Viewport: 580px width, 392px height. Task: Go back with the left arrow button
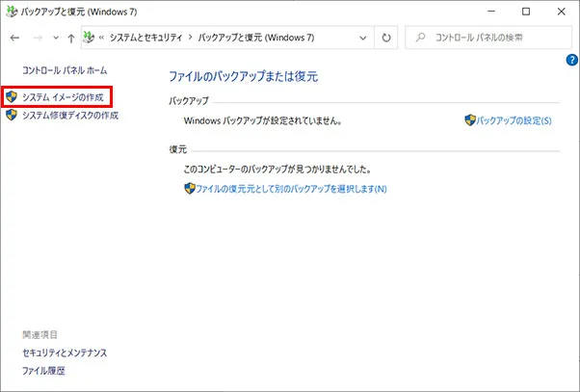coord(14,38)
